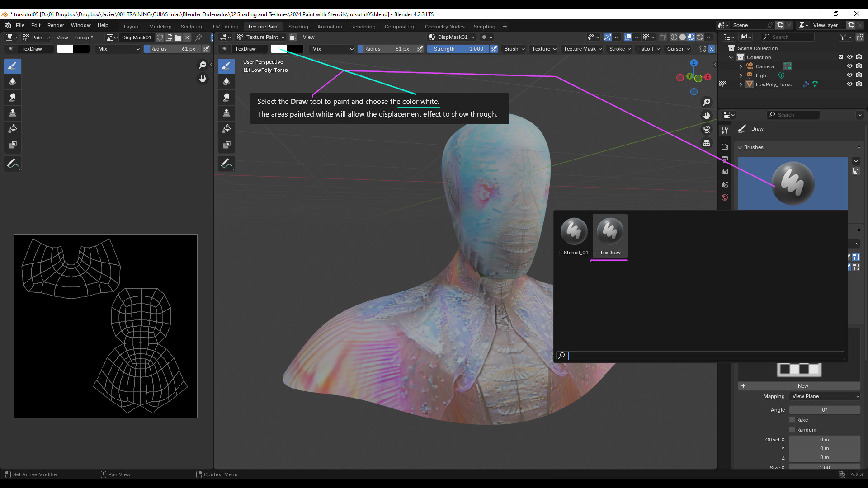Toggle the Collection exclude checkbox in outliner
Viewport: 868px width, 488px height.
tap(841, 57)
